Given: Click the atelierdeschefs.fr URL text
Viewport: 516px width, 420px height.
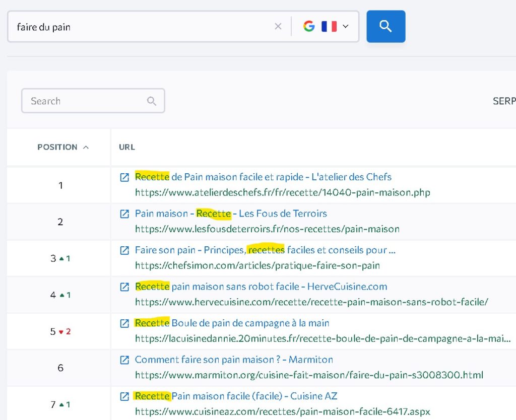Looking at the screenshot, I should (283, 192).
